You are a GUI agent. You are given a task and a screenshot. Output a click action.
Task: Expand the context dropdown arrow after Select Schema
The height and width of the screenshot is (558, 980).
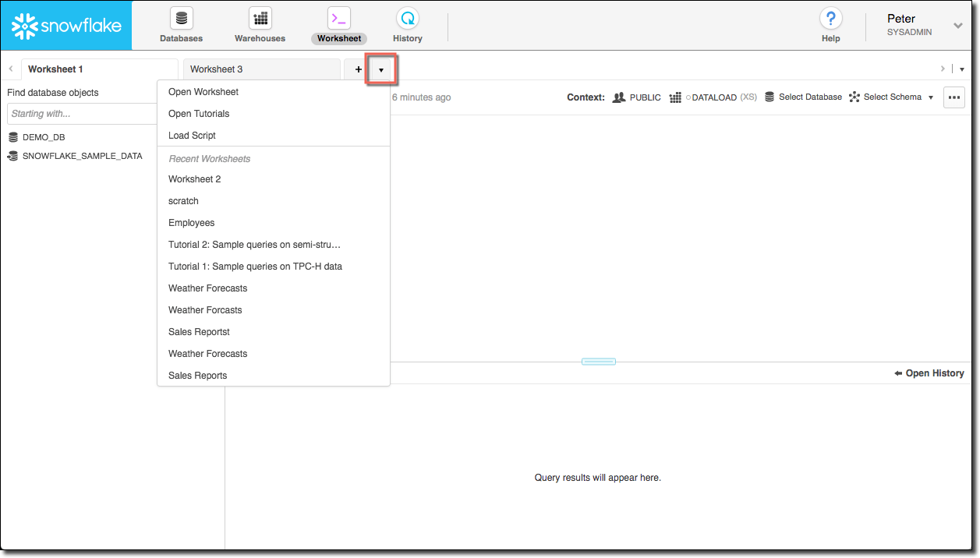(931, 97)
